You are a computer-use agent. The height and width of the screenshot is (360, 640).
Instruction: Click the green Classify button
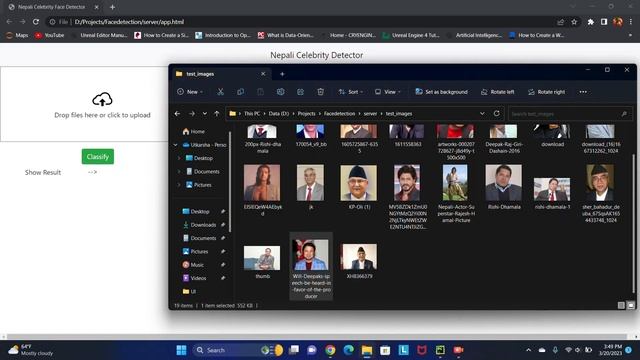point(98,157)
